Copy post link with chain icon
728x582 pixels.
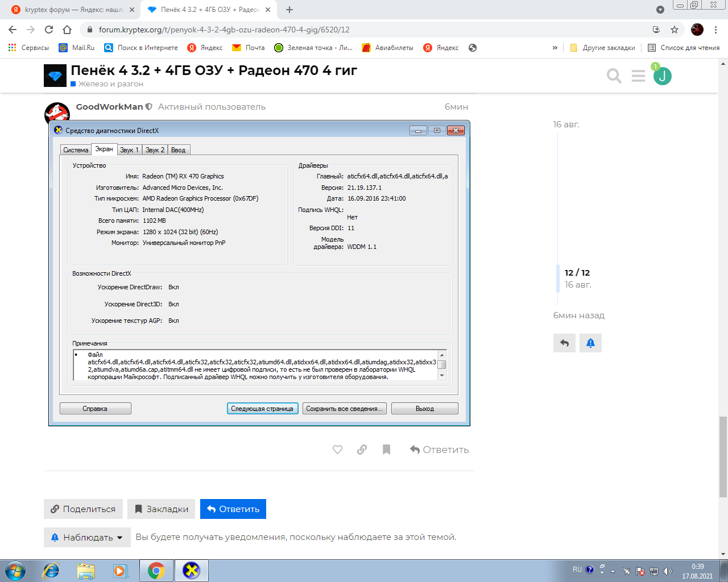pyautogui.click(x=362, y=450)
